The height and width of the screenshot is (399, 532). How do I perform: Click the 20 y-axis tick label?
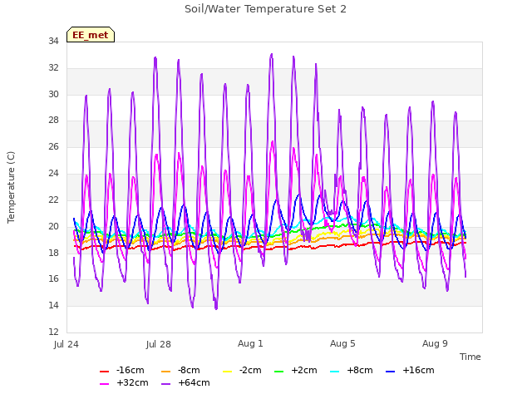[53, 226]
